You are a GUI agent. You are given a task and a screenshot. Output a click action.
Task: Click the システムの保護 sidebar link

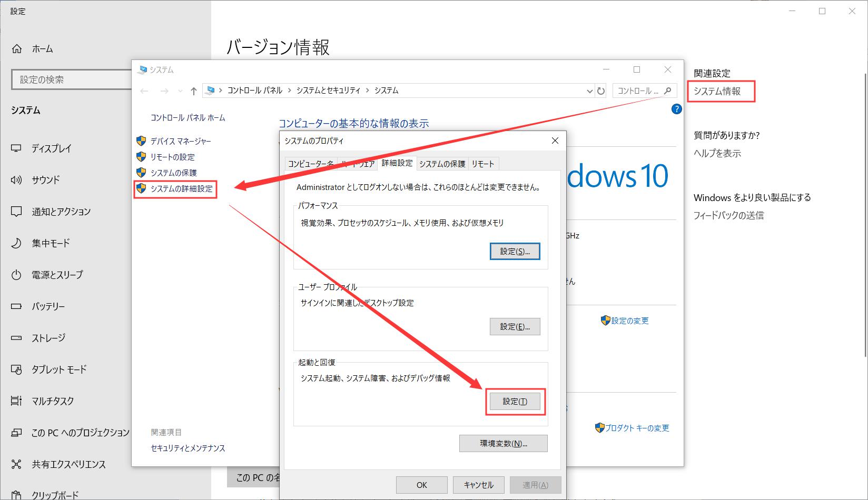[x=174, y=173]
